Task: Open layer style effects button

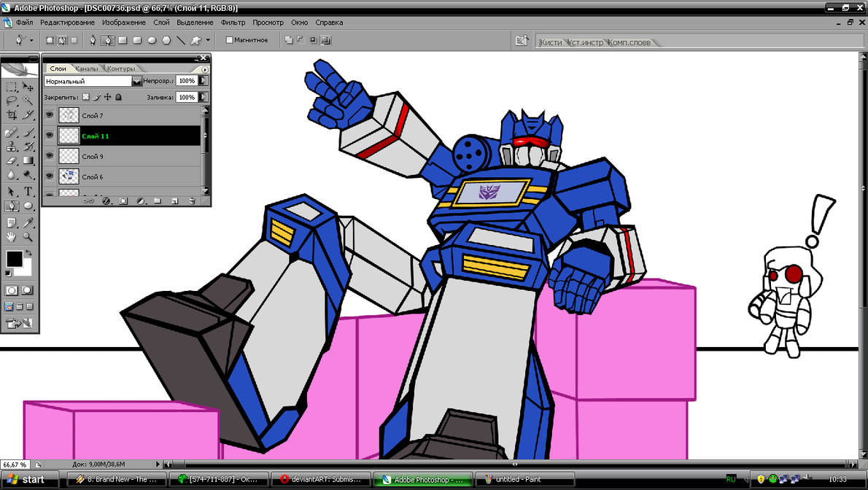Action: (106, 201)
